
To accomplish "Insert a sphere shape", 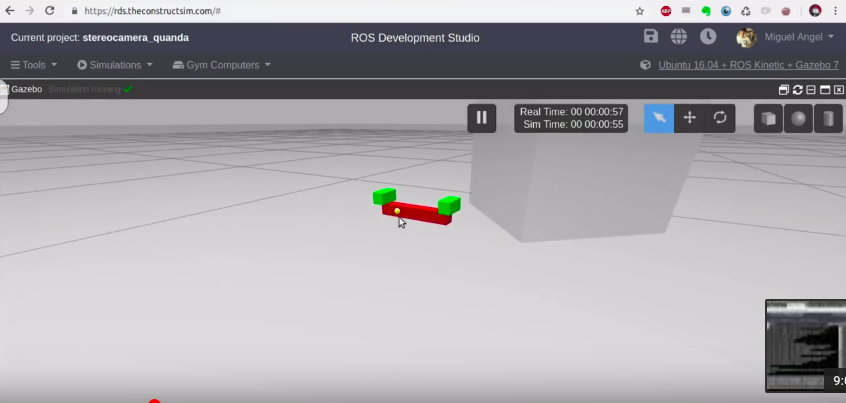I will click(799, 118).
